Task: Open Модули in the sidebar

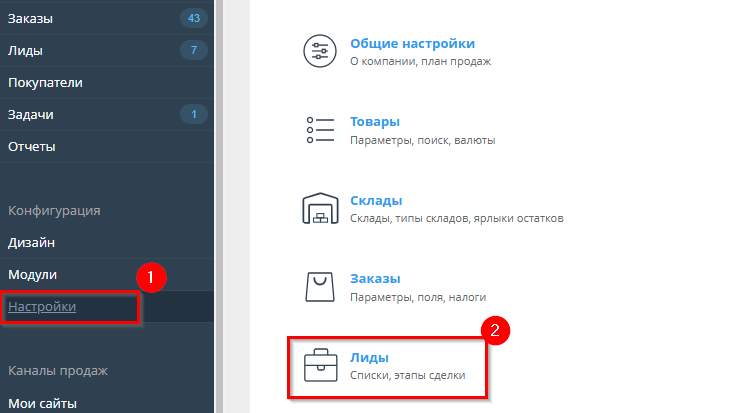Action: tap(33, 274)
